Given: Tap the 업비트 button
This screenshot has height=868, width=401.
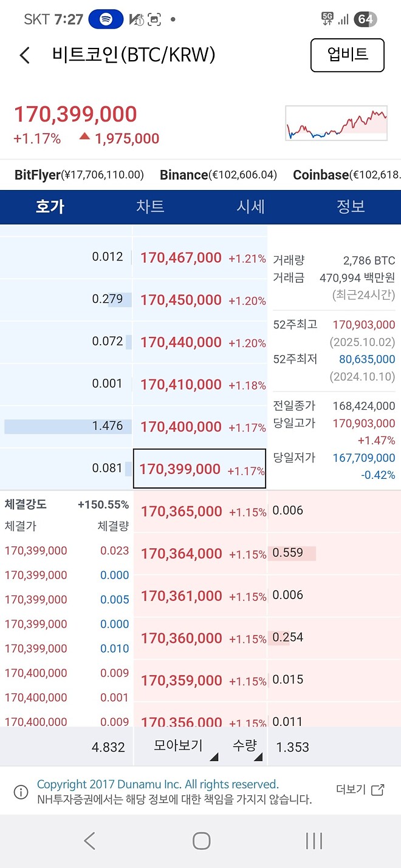Looking at the screenshot, I should 347,55.
